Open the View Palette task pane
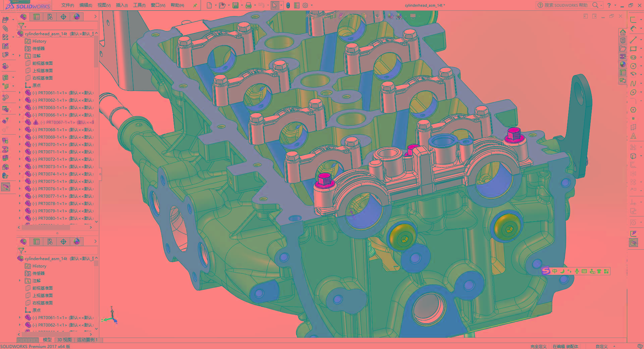The width and height of the screenshot is (644, 349). [623, 56]
